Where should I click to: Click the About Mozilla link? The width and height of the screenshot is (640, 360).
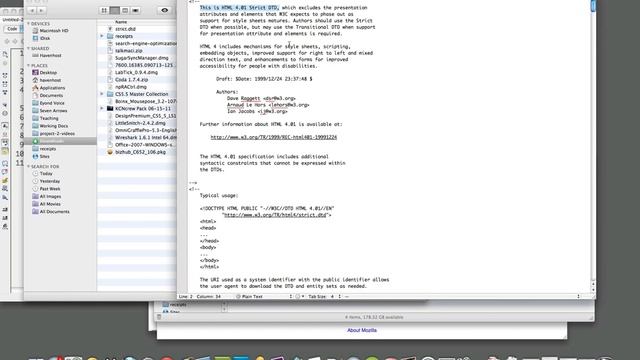tap(362, 330)
